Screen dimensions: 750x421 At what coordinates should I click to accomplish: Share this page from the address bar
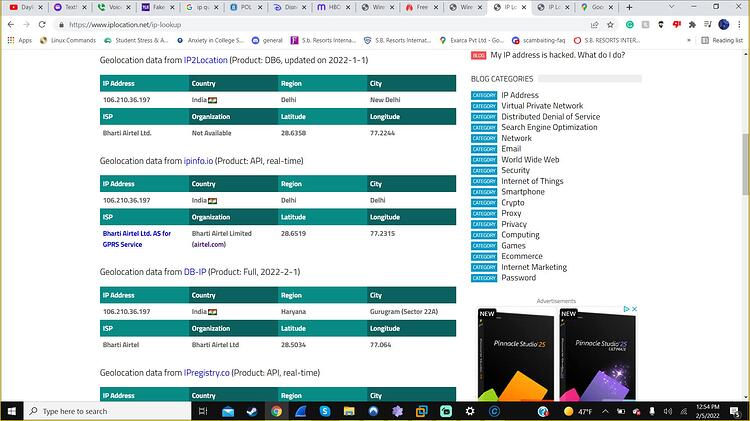595,24
